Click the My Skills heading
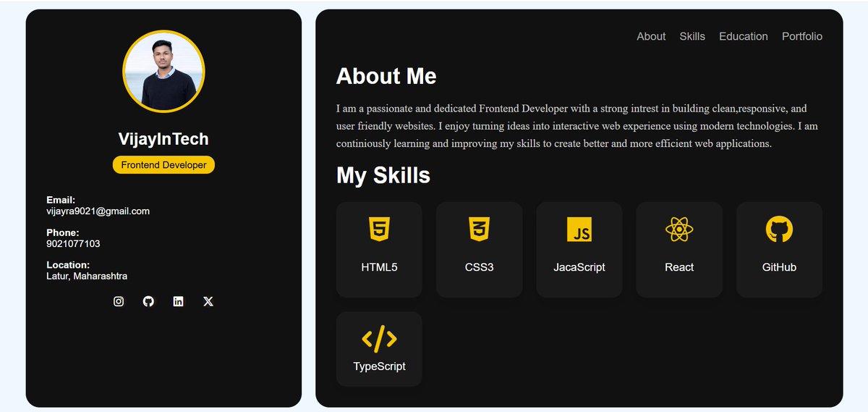The width and height of the screenshot is (868, 412). click(383, 175)
